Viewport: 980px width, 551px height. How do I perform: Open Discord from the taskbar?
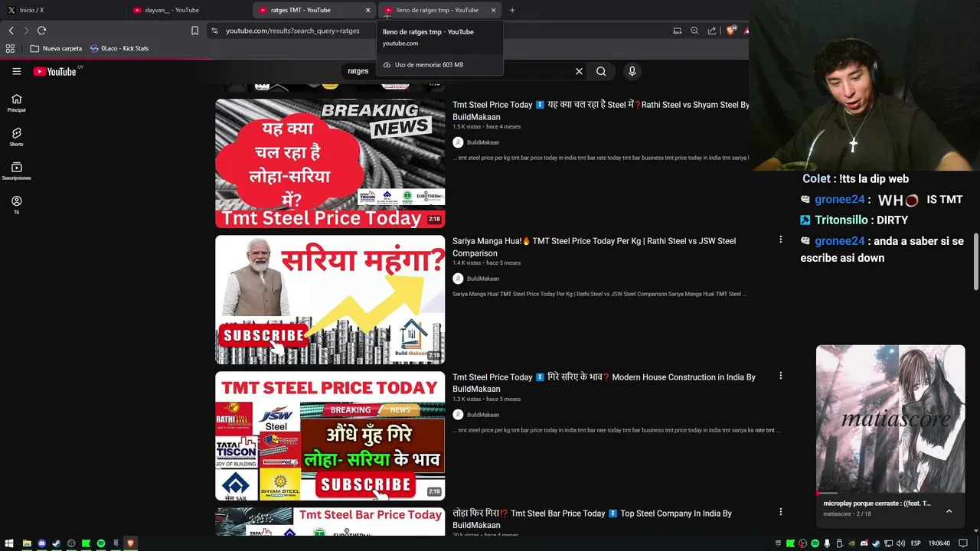[x=42, y=543]
